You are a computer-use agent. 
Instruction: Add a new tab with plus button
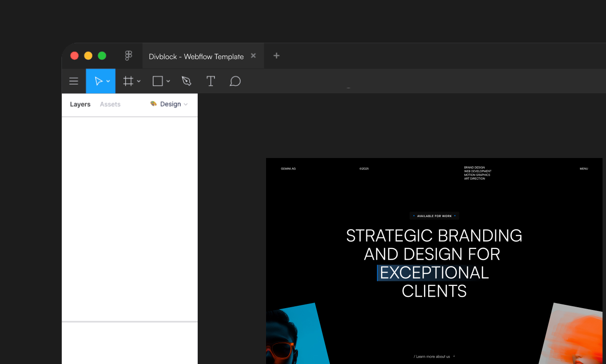[x=277, y=55]
